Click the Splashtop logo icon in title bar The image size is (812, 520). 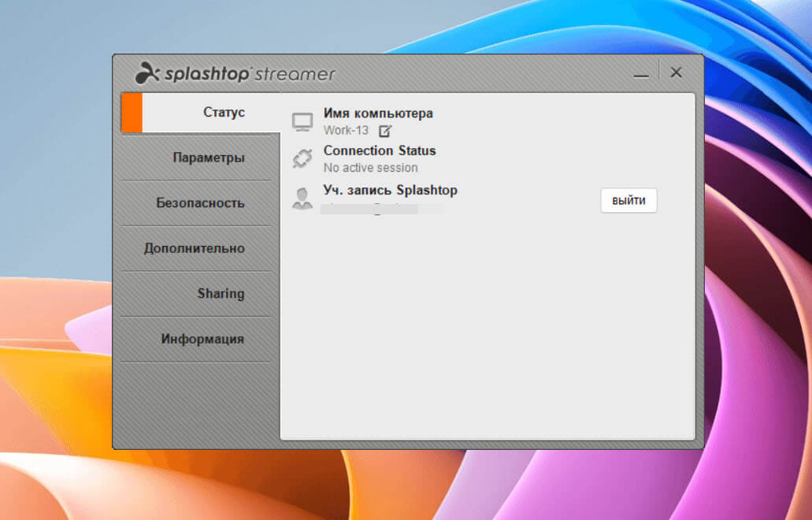[147, 73]
